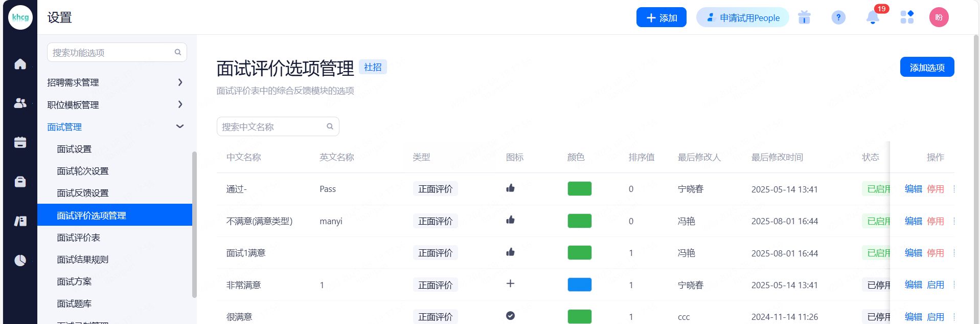
Task: Open the help question mark icon
Action: [838, 18]
